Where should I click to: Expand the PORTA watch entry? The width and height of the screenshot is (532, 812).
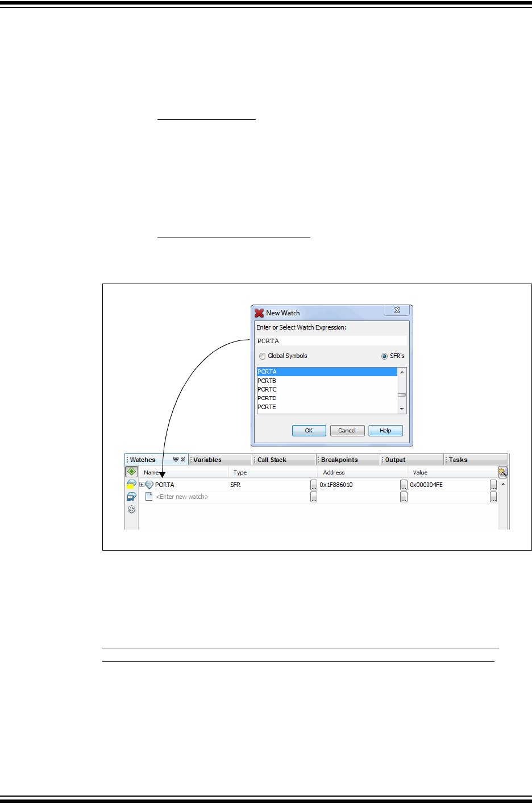(x=142, y=485)
